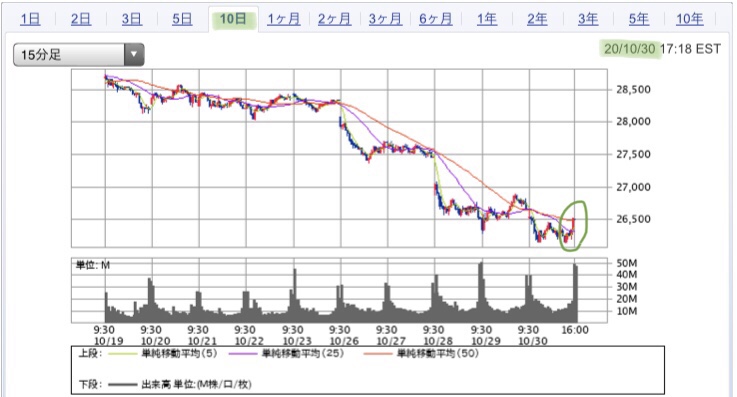Click the green circled last candlestick

click(573, 226)
